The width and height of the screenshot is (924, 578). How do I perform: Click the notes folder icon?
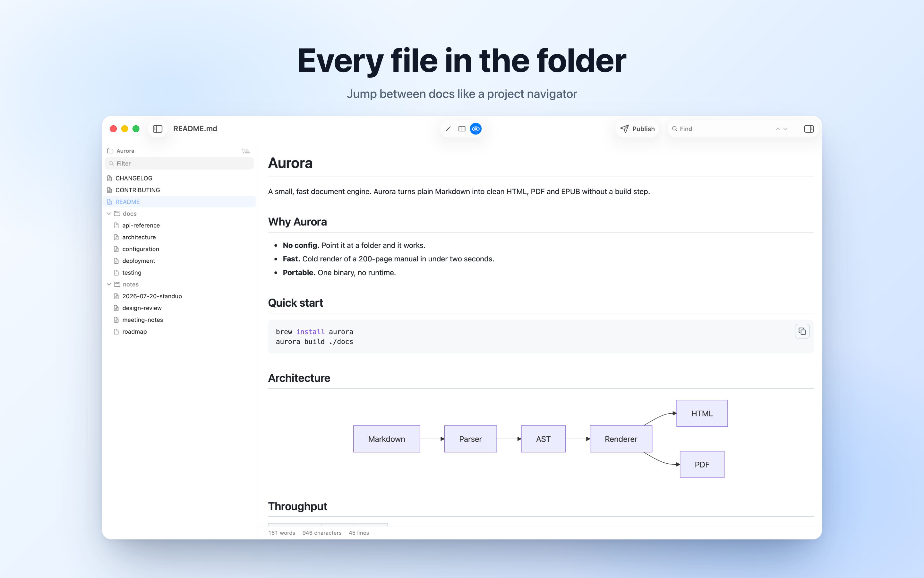click(x=117, y=285)
